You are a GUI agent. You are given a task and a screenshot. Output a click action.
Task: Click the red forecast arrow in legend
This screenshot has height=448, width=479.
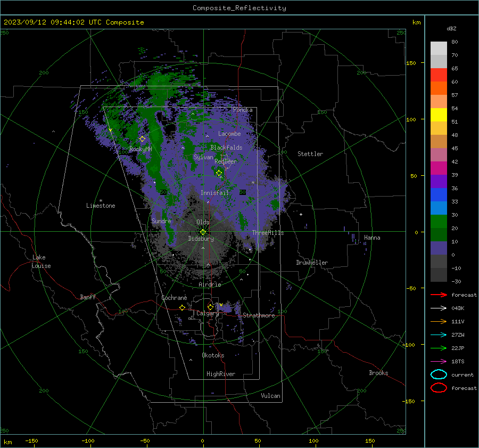tap(439, 295)
